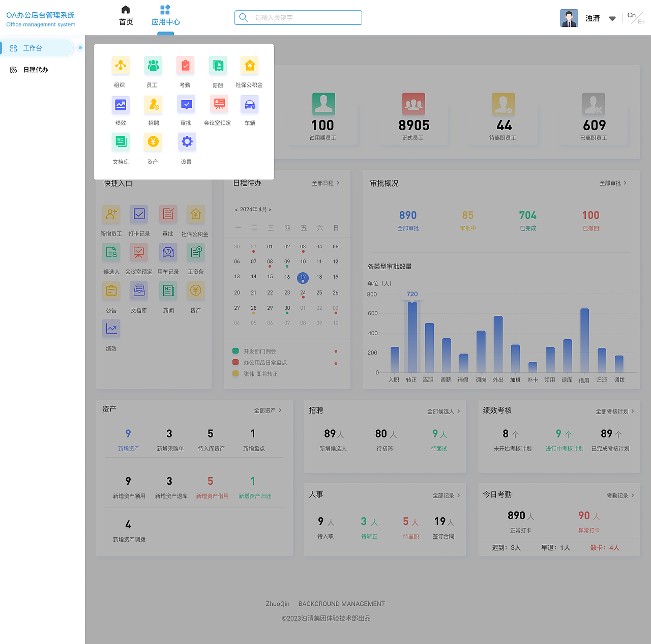Open the 薪酬 app icon
The width and height of the screenshot is (651, 644).
pos(218,66)
